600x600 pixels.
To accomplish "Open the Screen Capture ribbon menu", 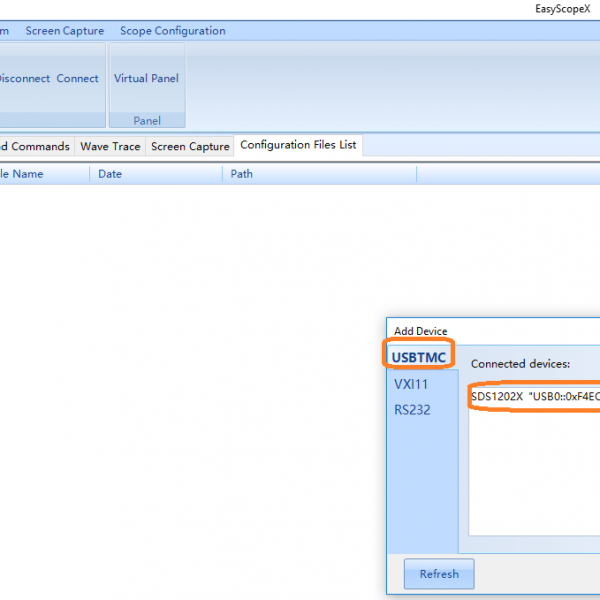I will 64,31.
